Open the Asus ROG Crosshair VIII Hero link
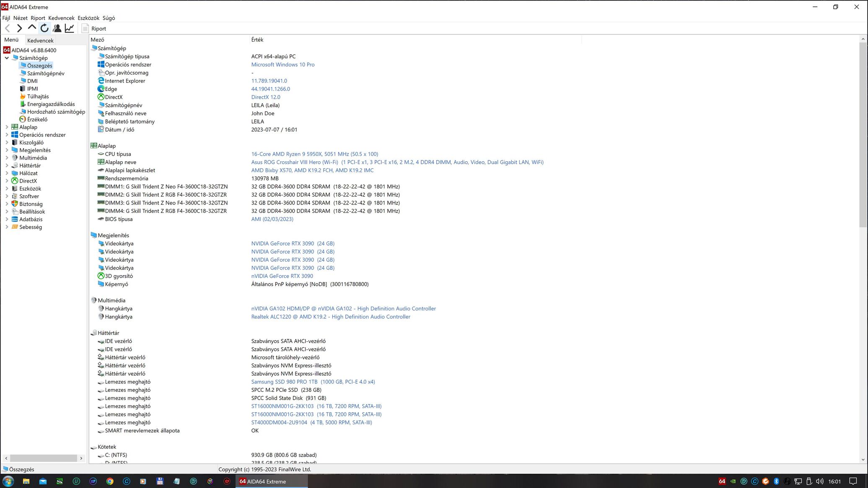Viewport: 868px width, 488px height. tap(397, 162)
